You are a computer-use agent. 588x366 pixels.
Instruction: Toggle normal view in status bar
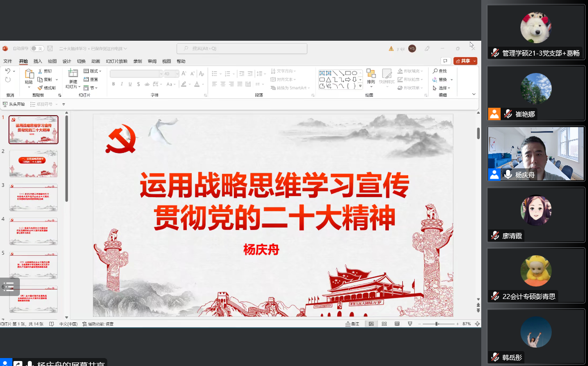click(x=371, y=324)
